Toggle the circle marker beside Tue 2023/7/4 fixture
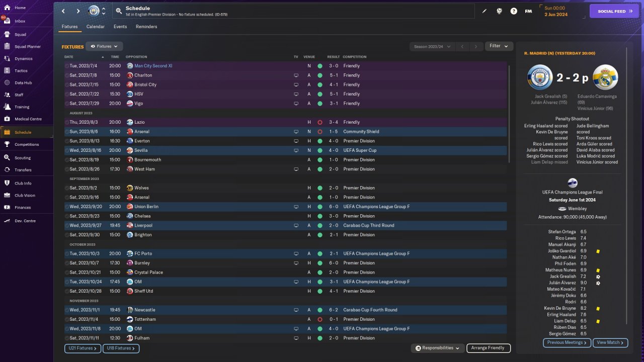644x362 pixels. pyautogui.click(x=67, y=66)
